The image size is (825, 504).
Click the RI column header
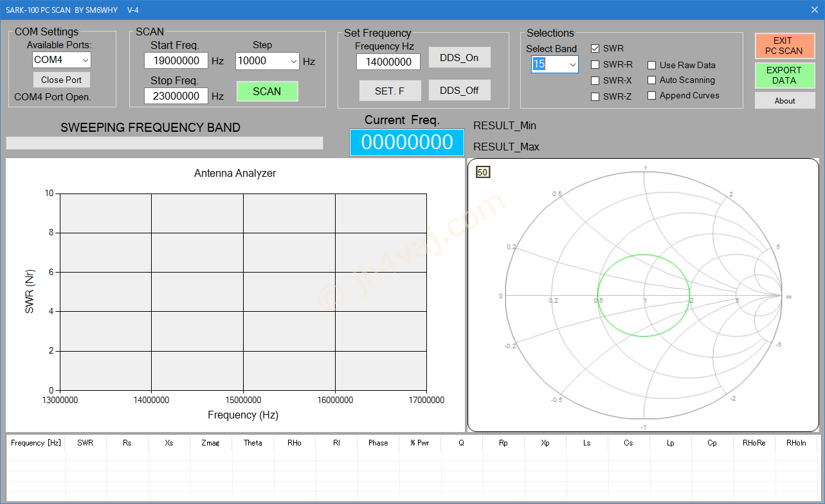pos(336,442)
